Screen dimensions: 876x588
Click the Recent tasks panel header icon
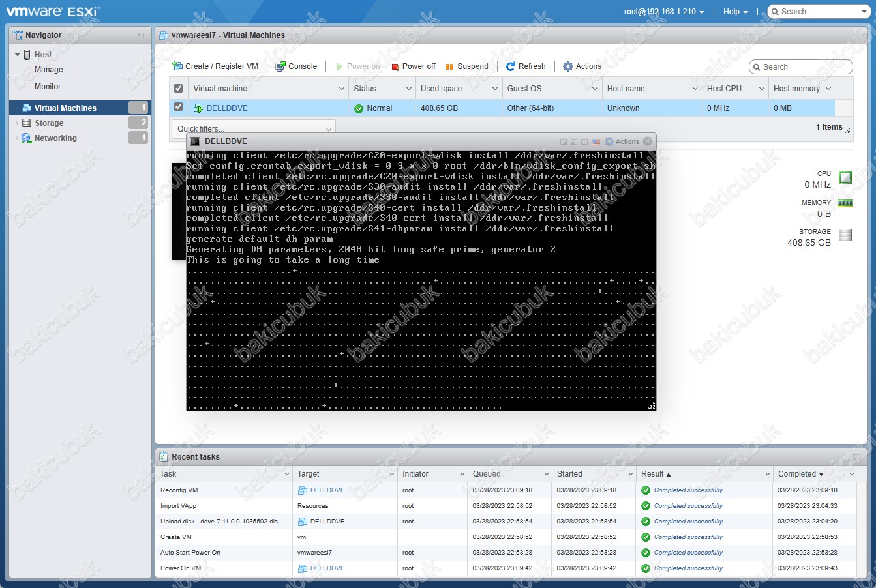point(164,457)
